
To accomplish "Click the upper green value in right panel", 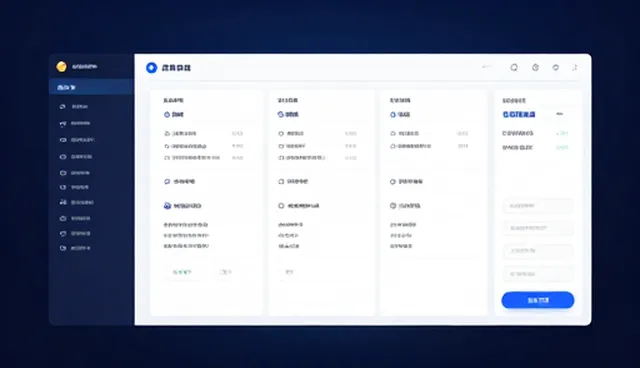I will coord(562,133).
